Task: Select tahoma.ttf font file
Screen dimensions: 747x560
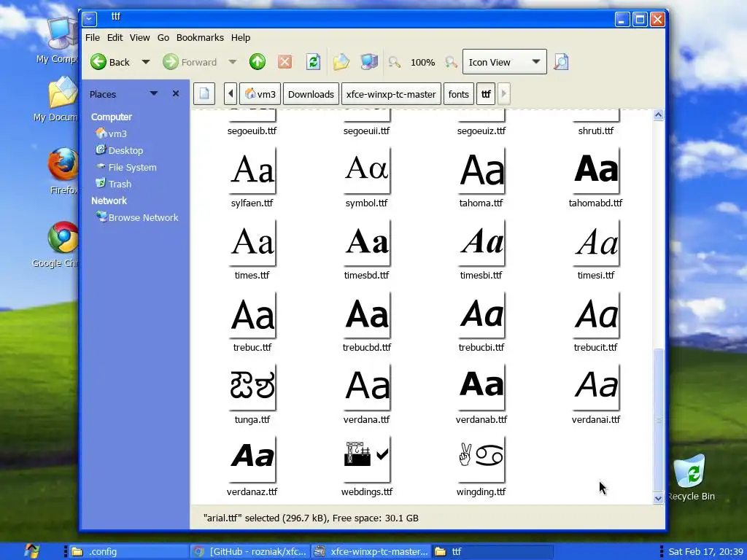Action: [481, 178]
